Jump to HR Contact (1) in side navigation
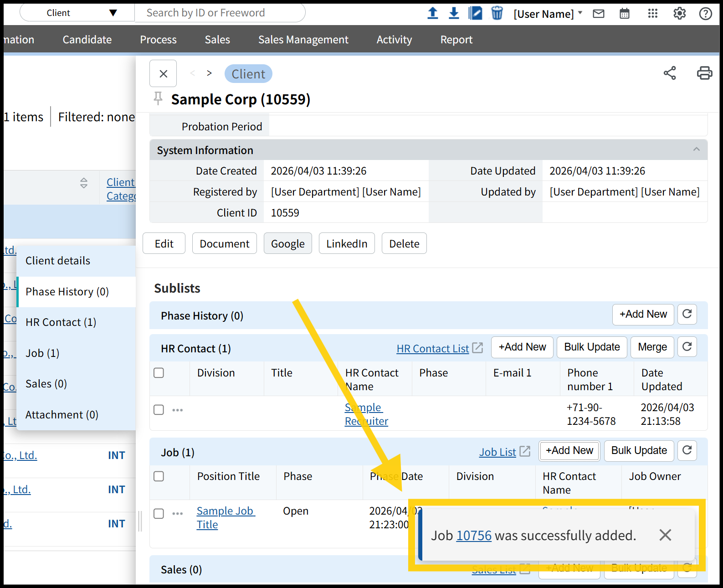The width and height of the screenshot is (723, 588). pyautogui.click(x=61, y=322)
